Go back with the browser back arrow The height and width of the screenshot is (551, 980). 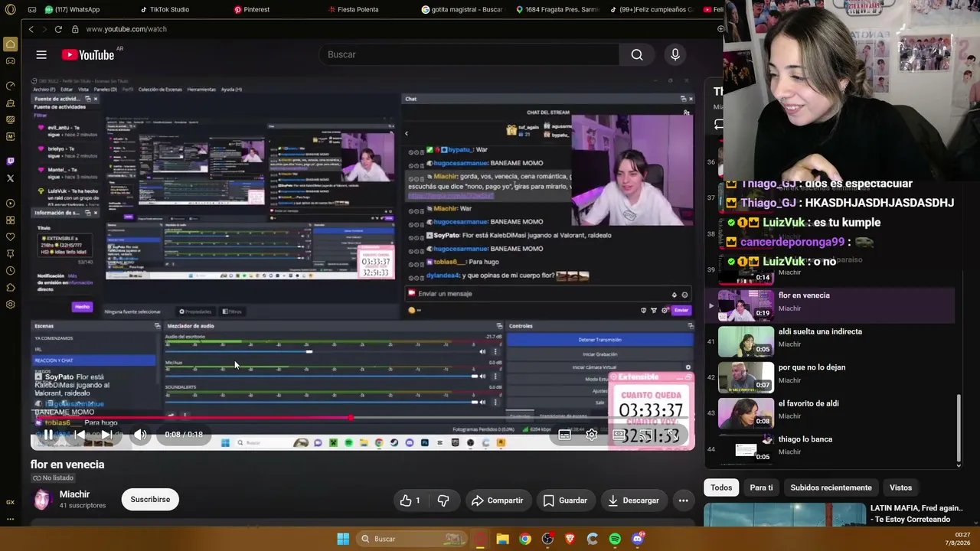31,29
